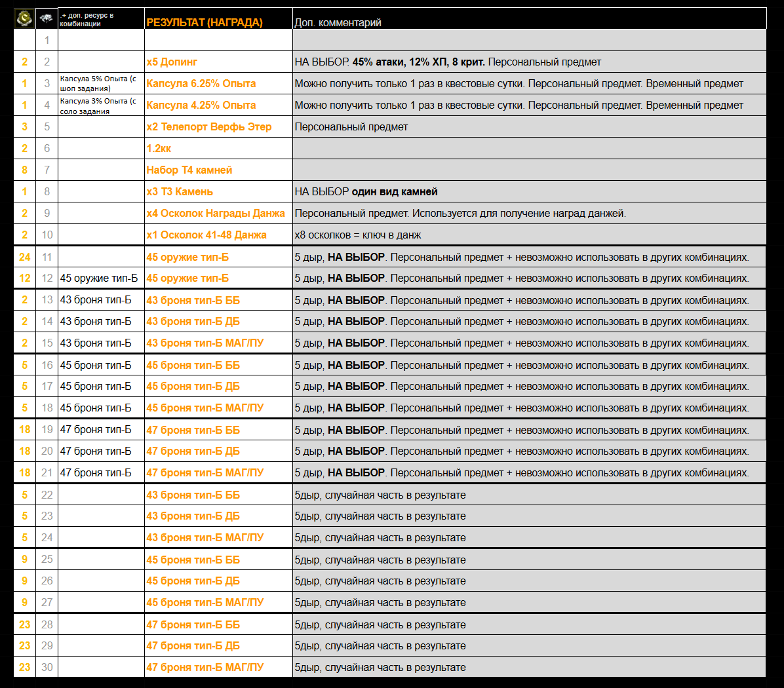Click the gold coin badge icon in header

click(24, 18)
